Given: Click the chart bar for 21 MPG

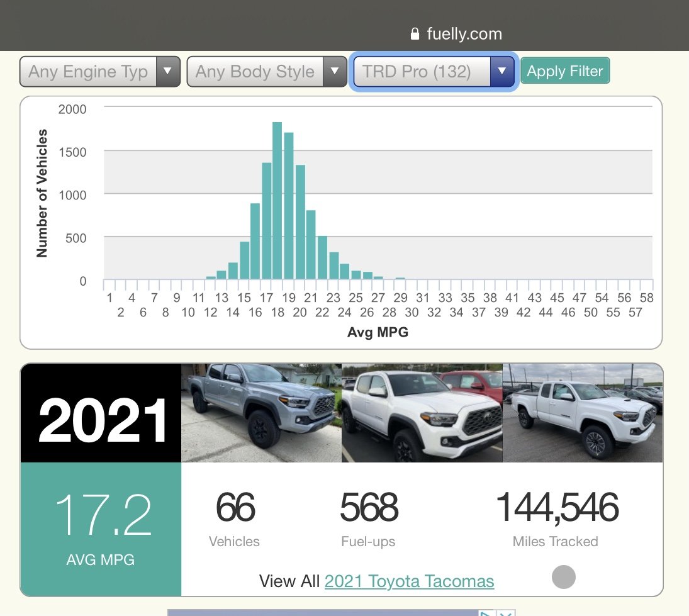Looking at the screenshot, I should coord(311,245).
